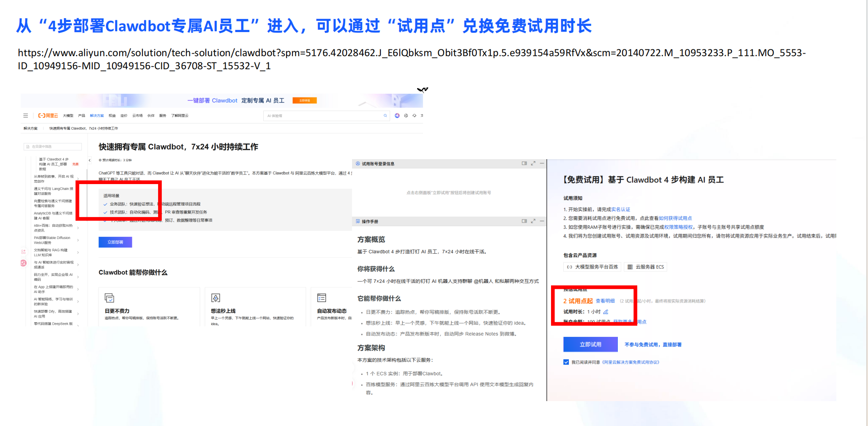Expand 文档智能与 RAG sidebar item
868x426 pixels.
78,252
